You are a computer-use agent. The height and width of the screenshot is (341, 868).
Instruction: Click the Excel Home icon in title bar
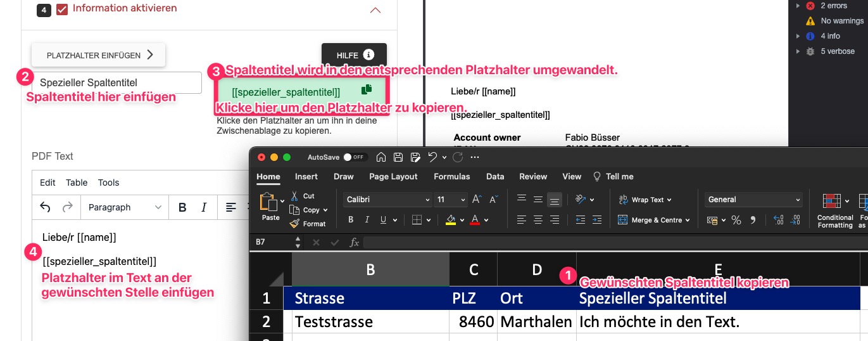[x=381, y=157]
